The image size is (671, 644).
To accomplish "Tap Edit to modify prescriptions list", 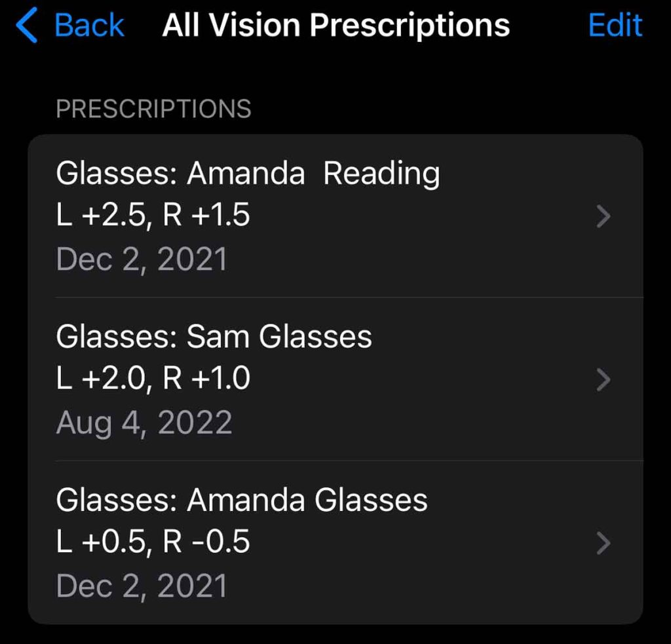I will (x=615, y=26).
